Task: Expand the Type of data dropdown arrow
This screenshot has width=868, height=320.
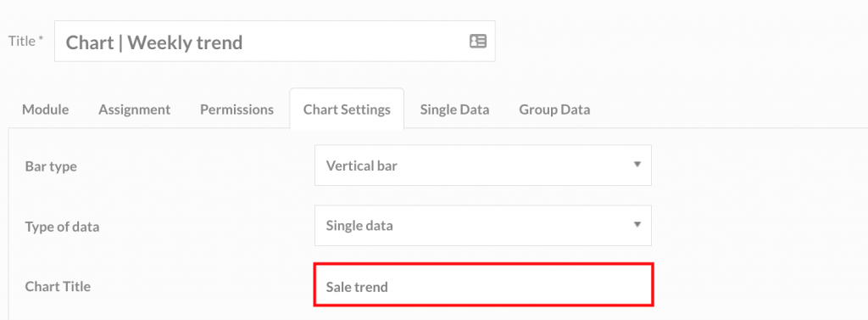Action: pos(637,225)
